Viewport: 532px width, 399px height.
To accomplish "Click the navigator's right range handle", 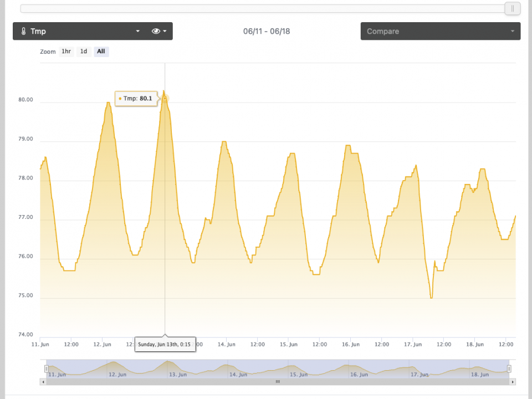I will (509, 369).
